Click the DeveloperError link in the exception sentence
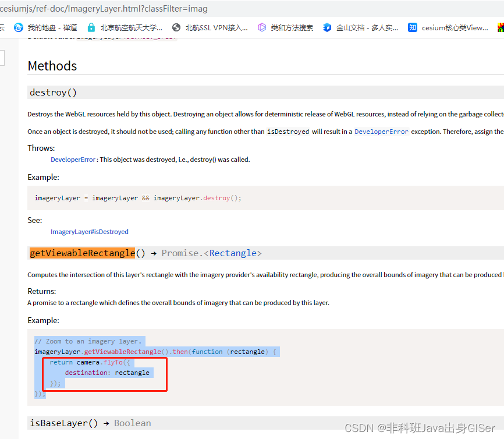This screenshot has width=504, height=439. pyautogui.click(x=381, y=131)
